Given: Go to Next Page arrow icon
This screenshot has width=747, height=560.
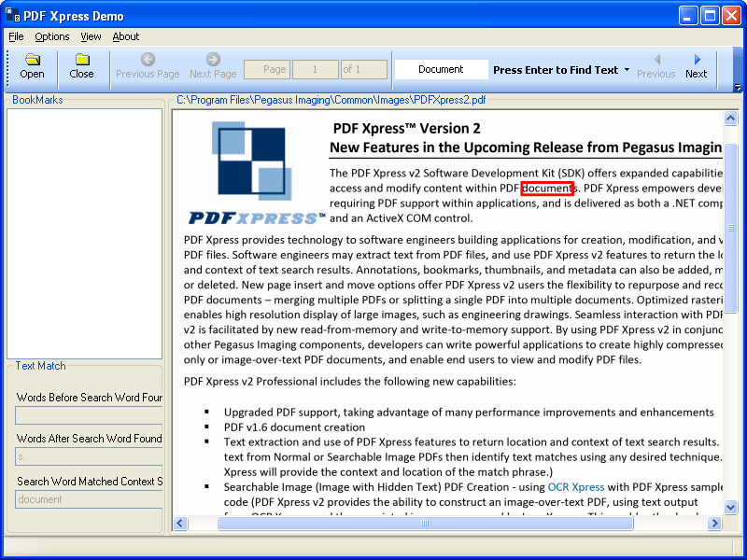Looking at the screenshot, I should [x=213, y=59].
